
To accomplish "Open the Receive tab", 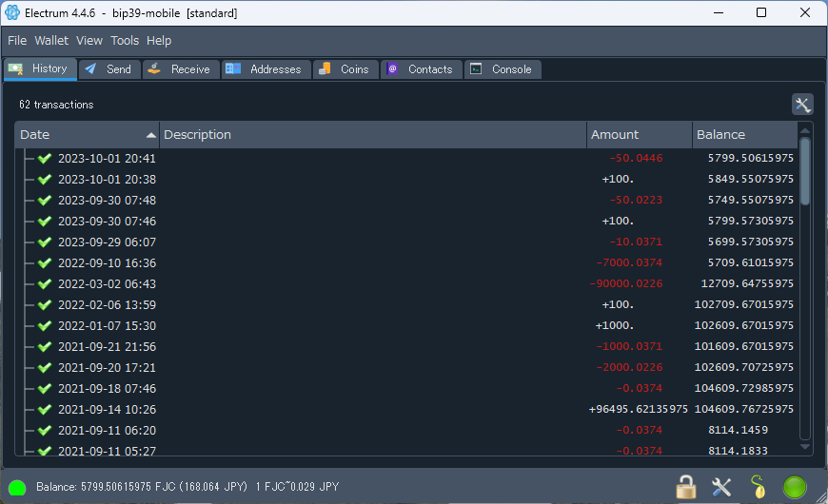I will point(181,69).
